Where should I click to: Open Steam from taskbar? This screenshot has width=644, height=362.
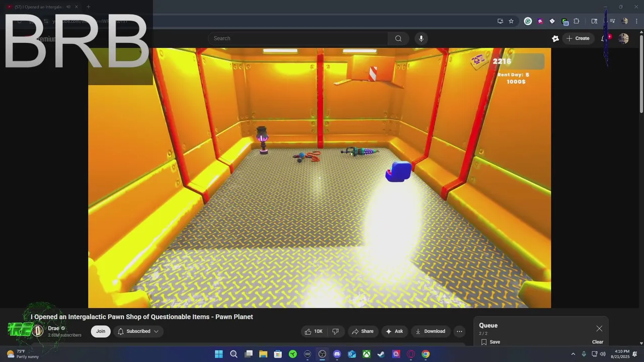(381, 354)
